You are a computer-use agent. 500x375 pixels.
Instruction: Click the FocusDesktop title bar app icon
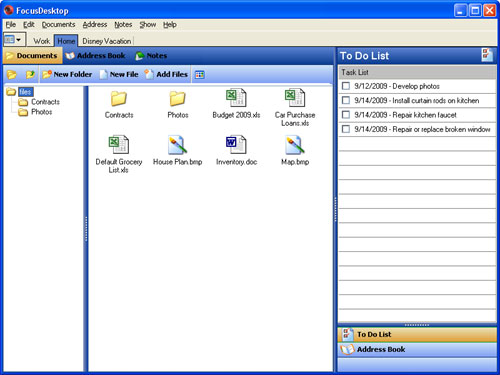click(8, 10)
